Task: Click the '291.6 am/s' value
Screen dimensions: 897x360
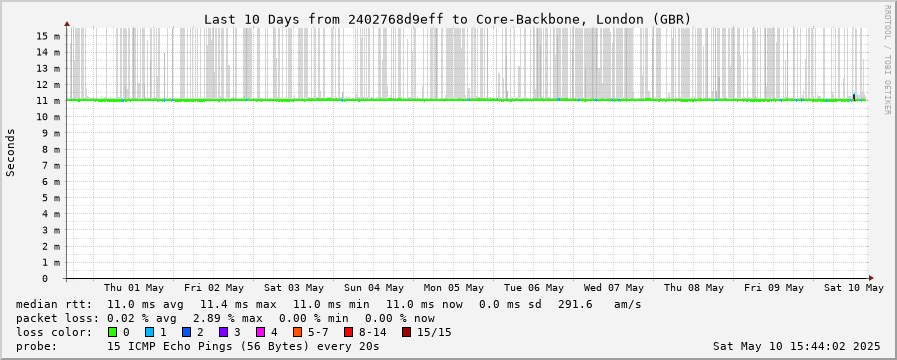Action: 600,304
